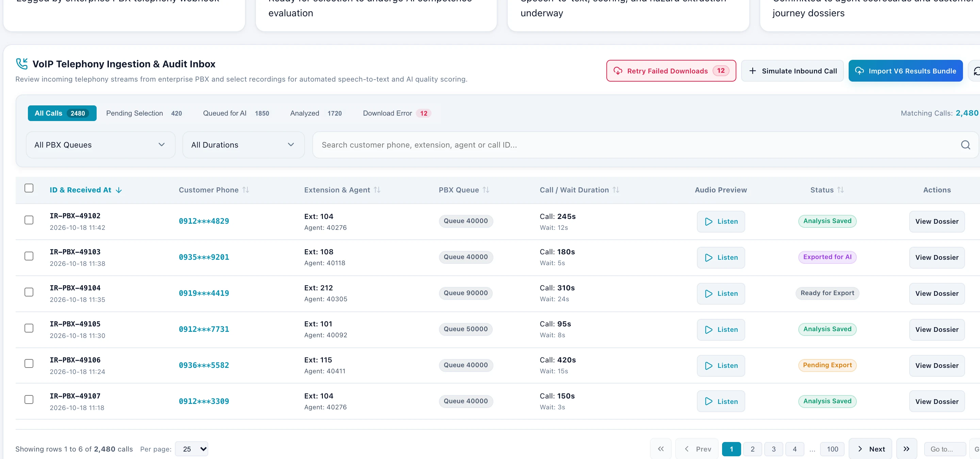Select current page 1 button
This screenshot has height=459, width=980.
click(731, 449)
